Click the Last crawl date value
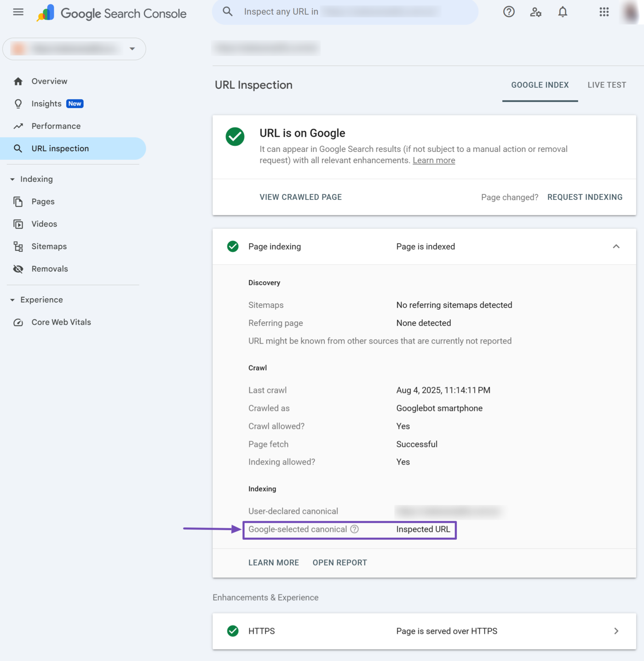Viewport: 644px width, 661px height. (443, 390)
